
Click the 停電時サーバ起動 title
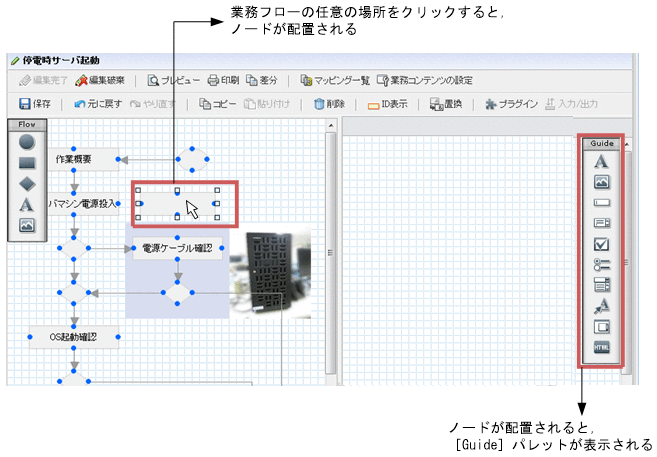click(61, 60)
